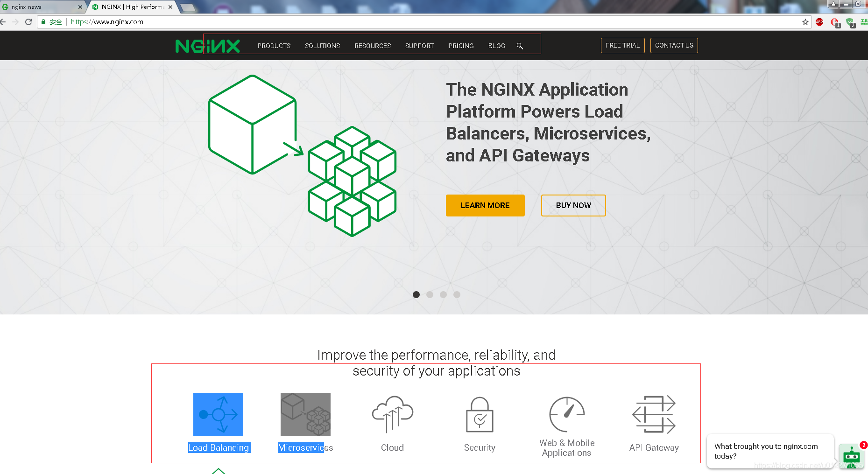Viewport: 868px width, 474px height.
Task: Select the NGINX | High Perform tab
Action: click(132, 7)
